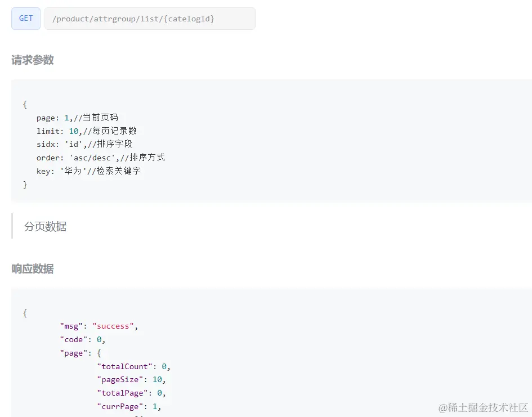Click the "currPage": 1 line
The height and width of the screenshot is (417, 532).
click(x=128, y=406)
